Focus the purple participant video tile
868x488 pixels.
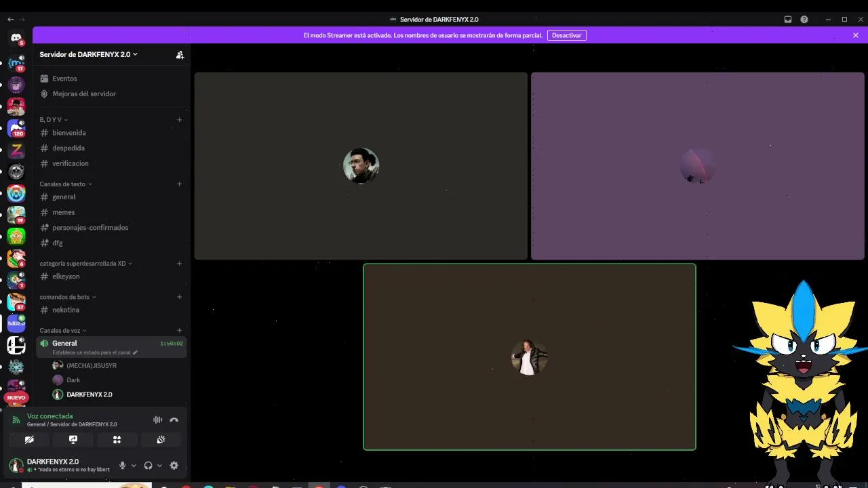coord(698,166)
